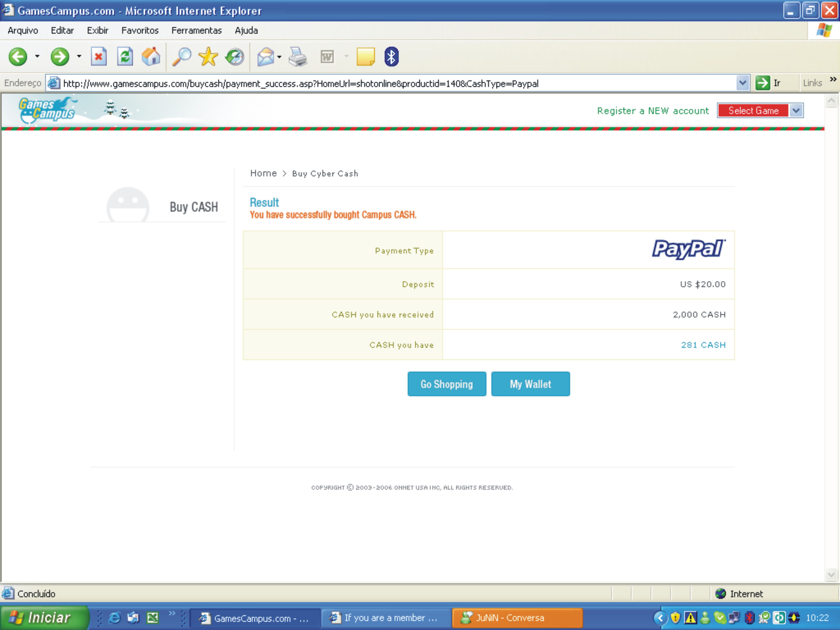Screen dimensions: 840x630
Task: Click the green Back arrow button
Action: tap(18, 57)
